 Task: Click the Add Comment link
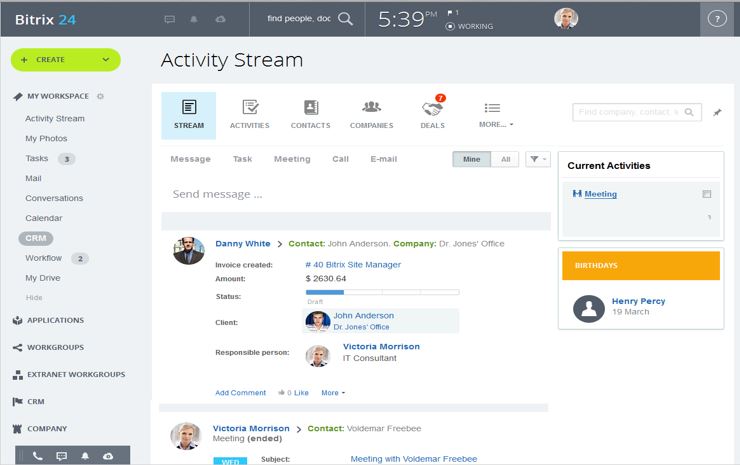click(240, 393)
